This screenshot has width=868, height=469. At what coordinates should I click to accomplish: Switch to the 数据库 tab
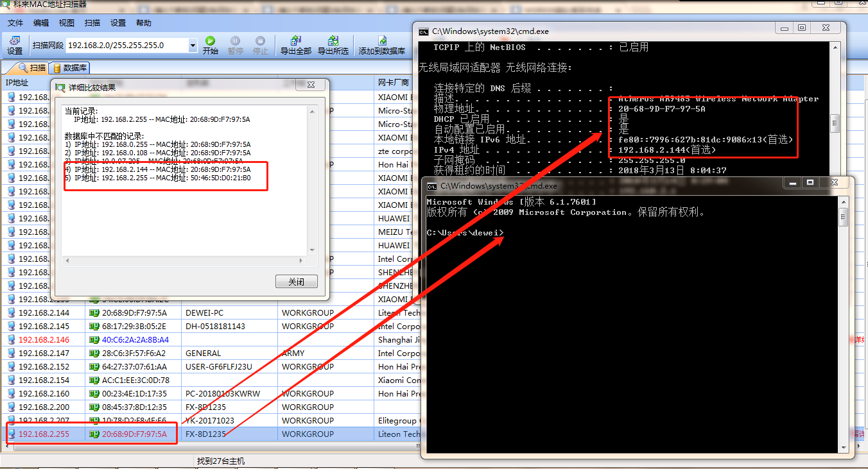71,68
